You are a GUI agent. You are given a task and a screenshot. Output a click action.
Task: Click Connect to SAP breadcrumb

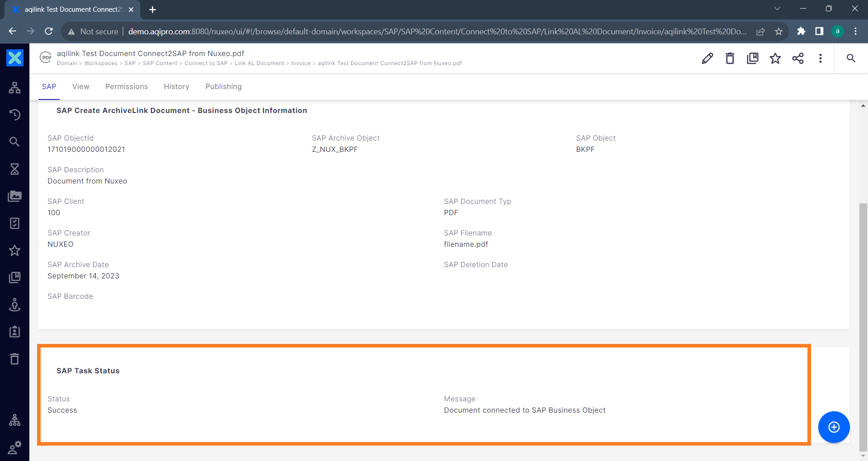[206, 63]
